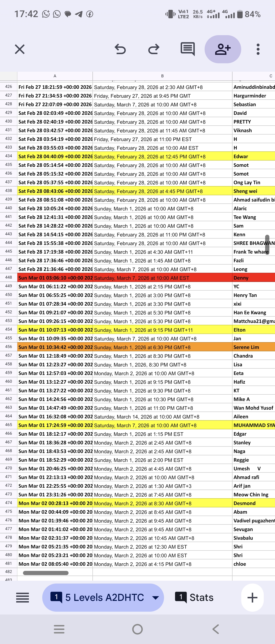Select the yellow cell Edwar
The width and height of the screenshot is (275, 644).
pyautogui.click(x=254, y=156)
